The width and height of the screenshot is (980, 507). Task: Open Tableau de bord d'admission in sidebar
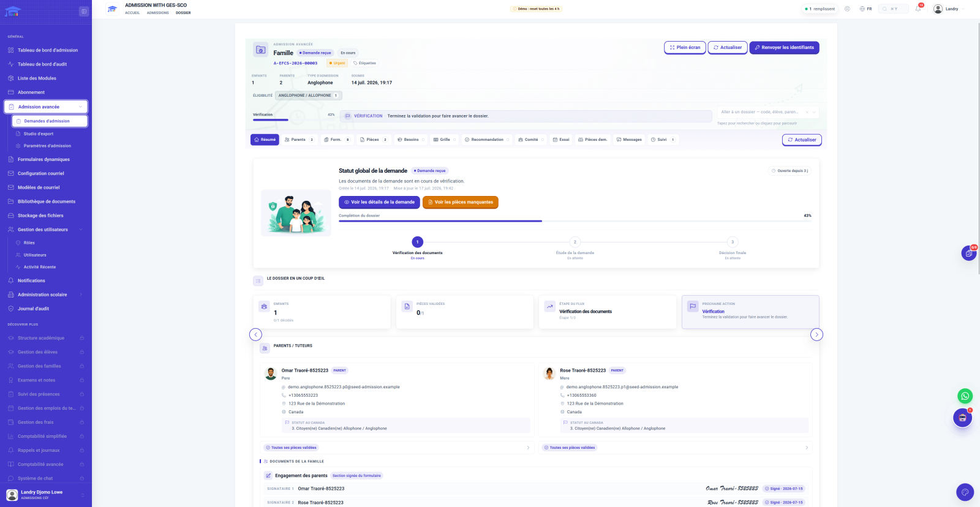pos(46,50)
